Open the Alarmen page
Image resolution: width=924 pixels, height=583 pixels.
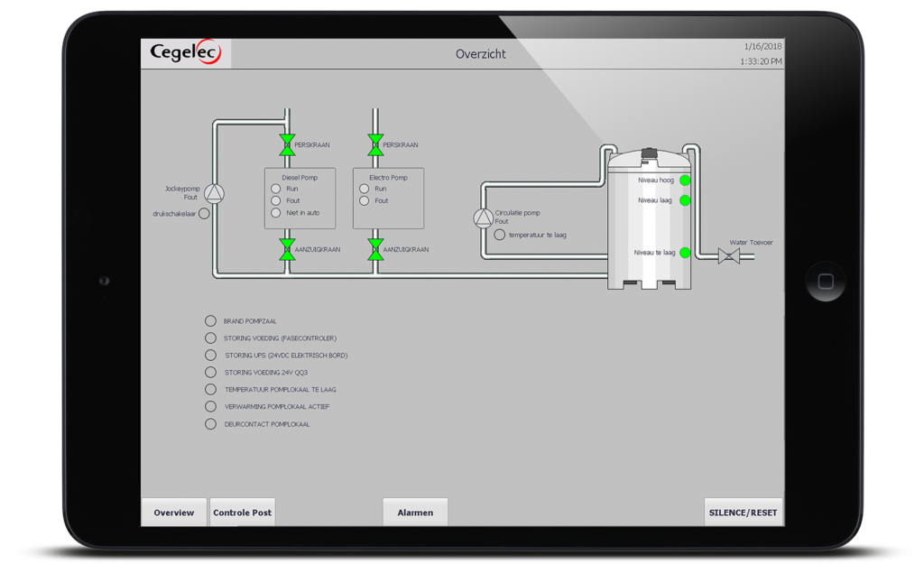click(415, 513)
